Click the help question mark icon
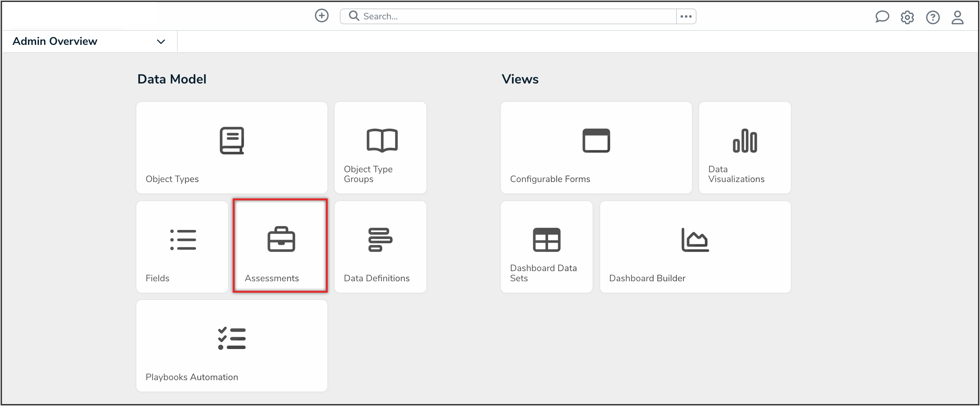 [x=932, y=17]
